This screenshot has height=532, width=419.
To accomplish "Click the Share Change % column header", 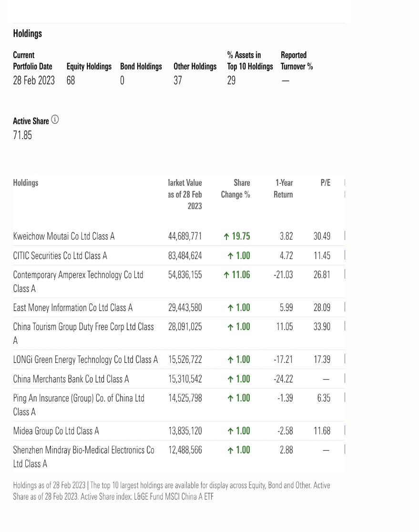I will [x=236, y=189].
